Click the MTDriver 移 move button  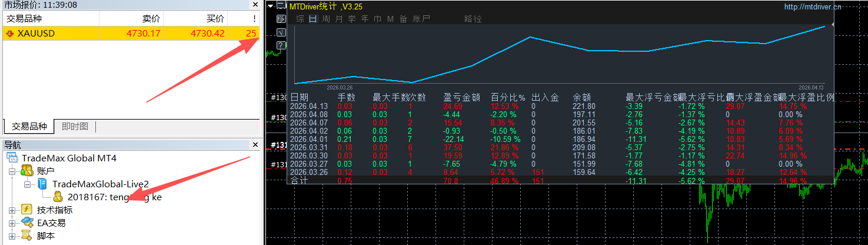pyautogui.click(x=281, y=19)
